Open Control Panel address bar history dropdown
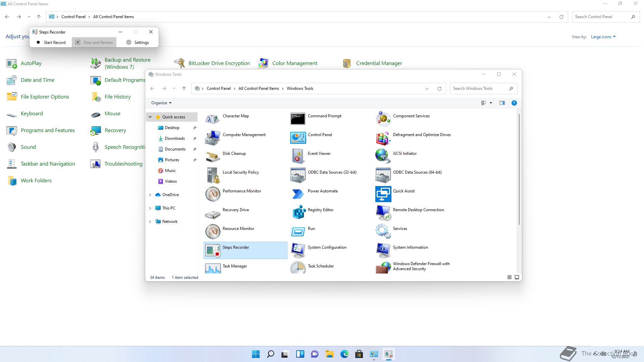This screenshot has width=644, height=362. 549,17
